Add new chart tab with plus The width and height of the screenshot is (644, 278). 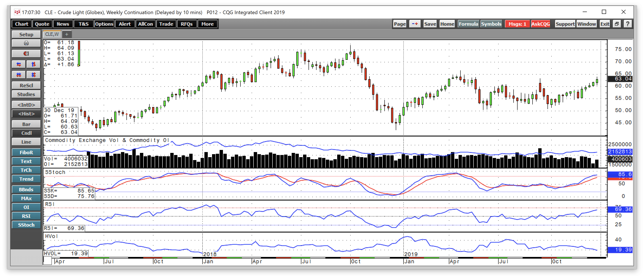pyautogui.click(x=67, y=34)
